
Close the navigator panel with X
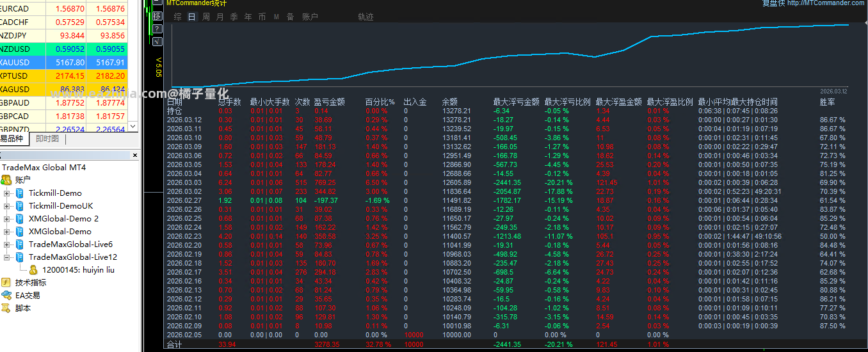tap(135, 156)
